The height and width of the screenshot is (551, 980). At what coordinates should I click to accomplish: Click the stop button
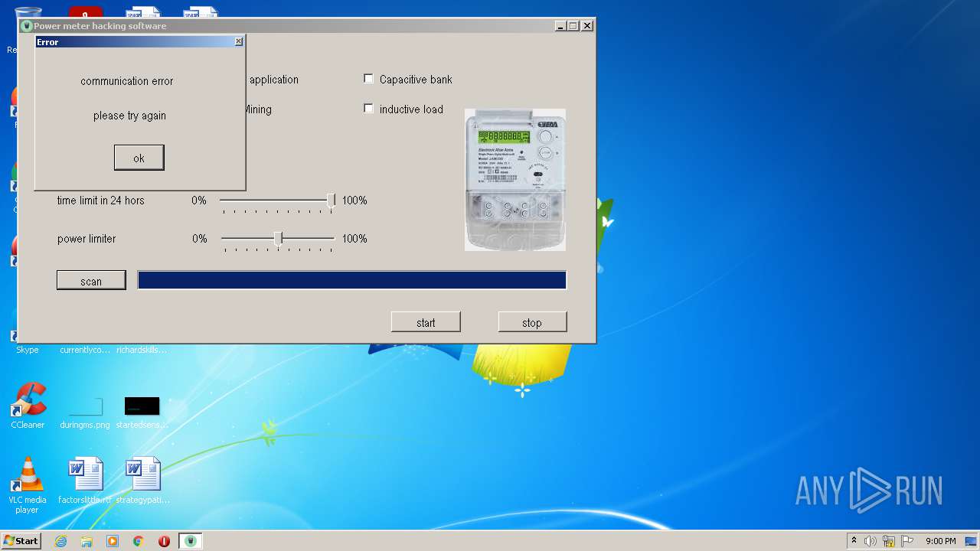coord(532,322)
